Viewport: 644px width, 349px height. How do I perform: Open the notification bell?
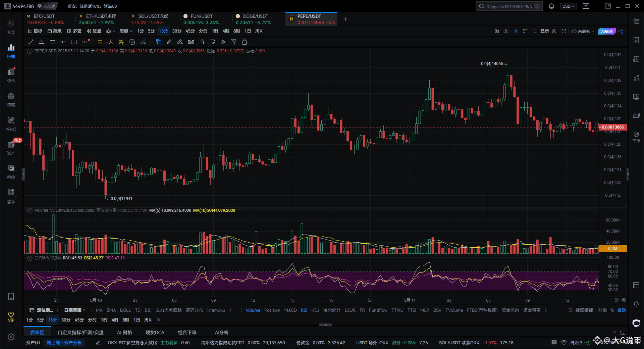pyautogui.click(x=551, y=6)
